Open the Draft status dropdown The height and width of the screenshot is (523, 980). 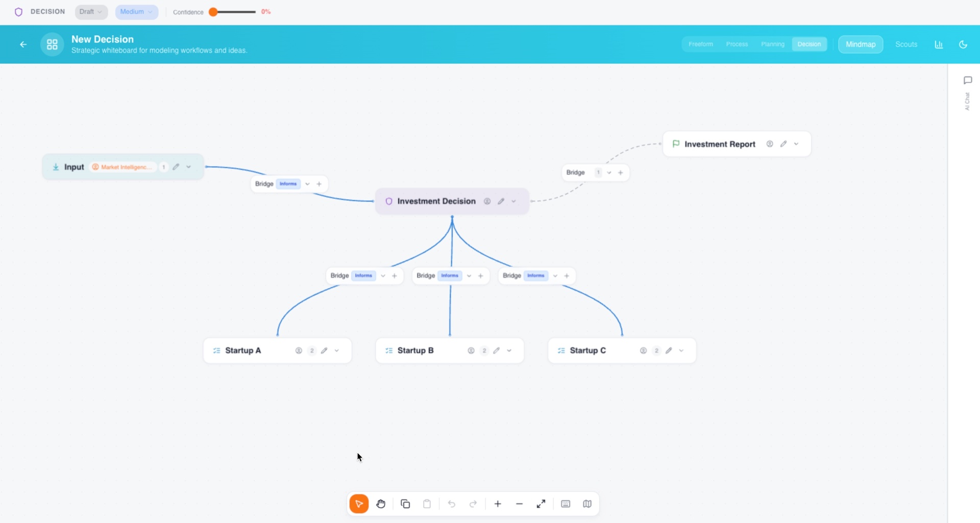point(91,12)
